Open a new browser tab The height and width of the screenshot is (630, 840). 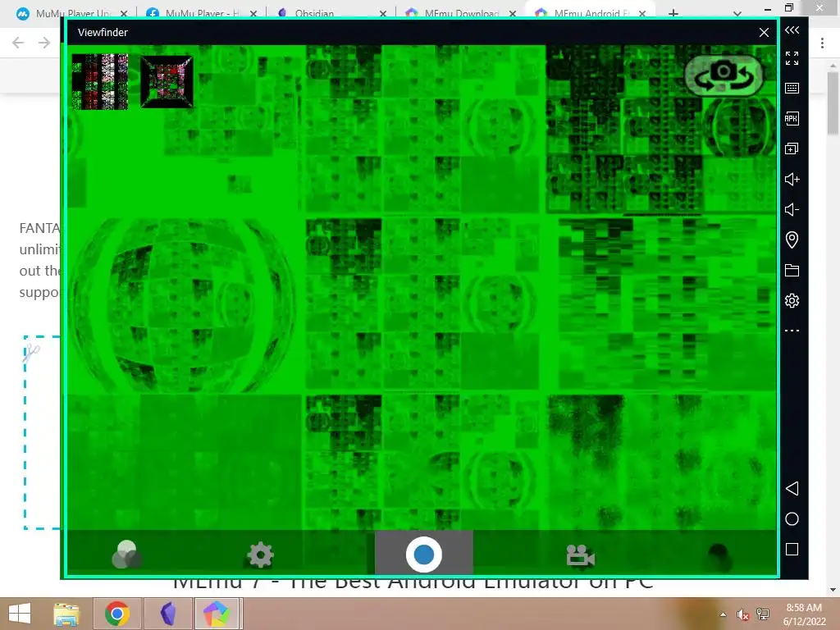673,13
